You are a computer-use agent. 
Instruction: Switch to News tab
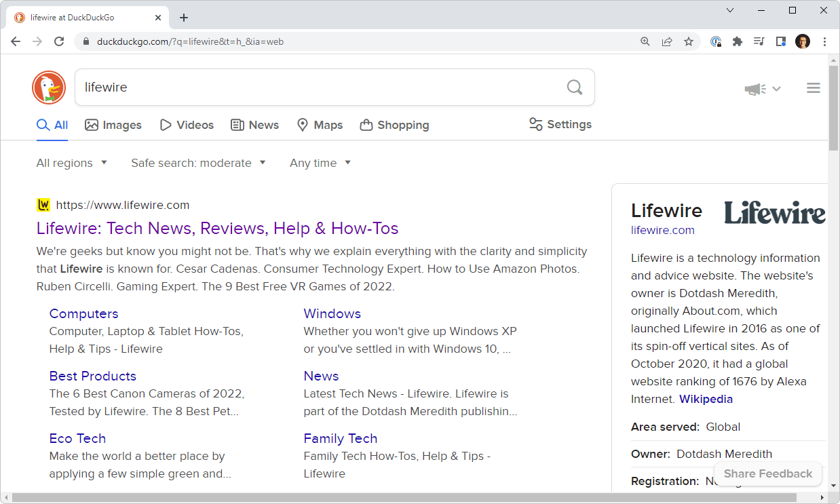pos(255,125)
